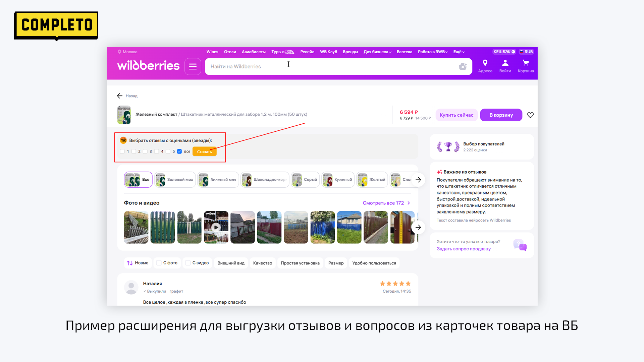Select the Шоколадно-кор color variant
Screen dimensions: 644x362
(x=265, y=180)
